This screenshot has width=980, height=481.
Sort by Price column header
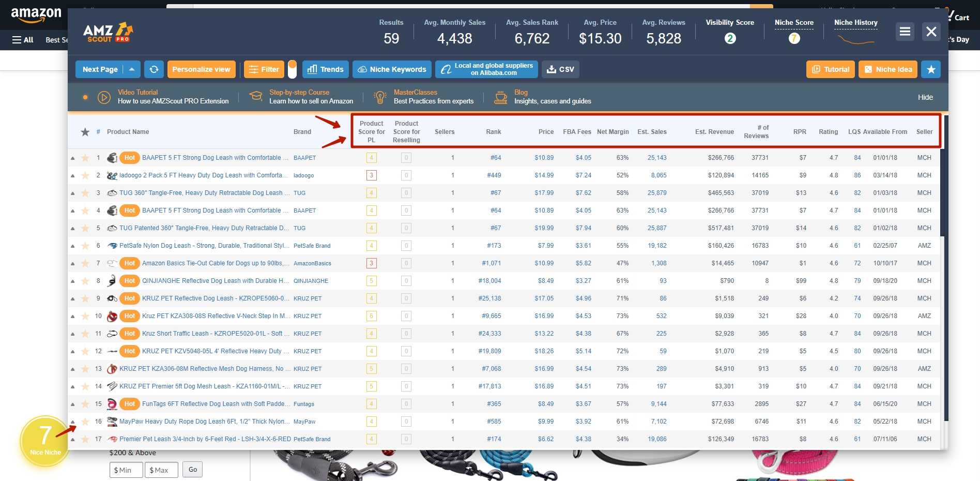[546, 132]
